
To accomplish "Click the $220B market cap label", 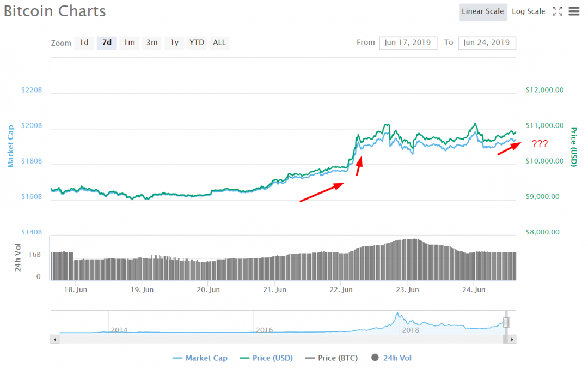I will pyautogui.click(x=32, y=90).
